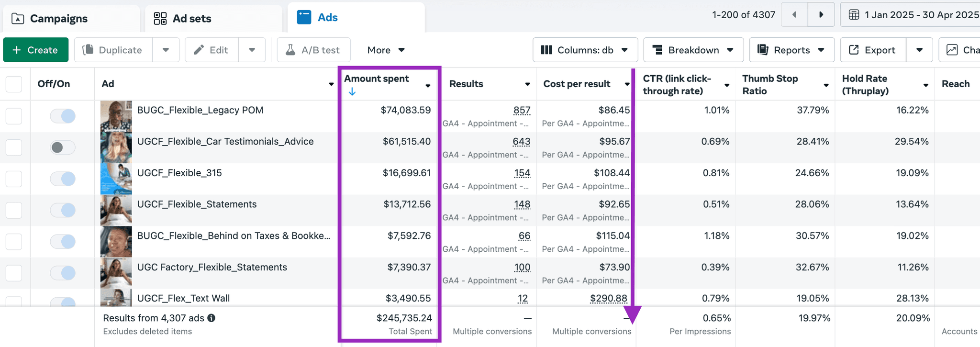The image size is (980, 347).
Task: Open the Reports dropdown
Action: pyautogui.click(x=792, y=50)
